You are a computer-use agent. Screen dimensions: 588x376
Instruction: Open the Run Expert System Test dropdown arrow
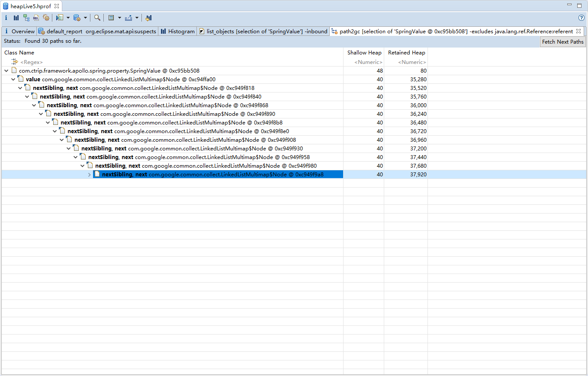coord(68,18)
